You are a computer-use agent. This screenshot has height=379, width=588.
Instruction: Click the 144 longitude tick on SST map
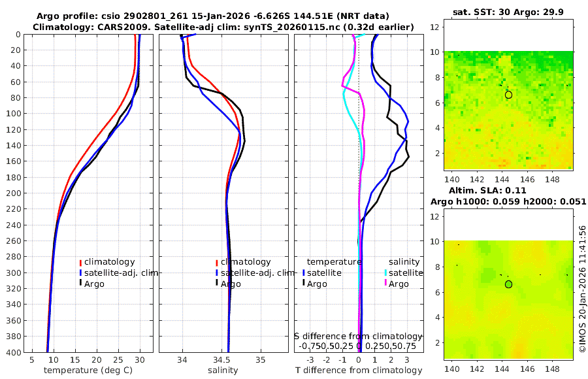coord(502,179)
